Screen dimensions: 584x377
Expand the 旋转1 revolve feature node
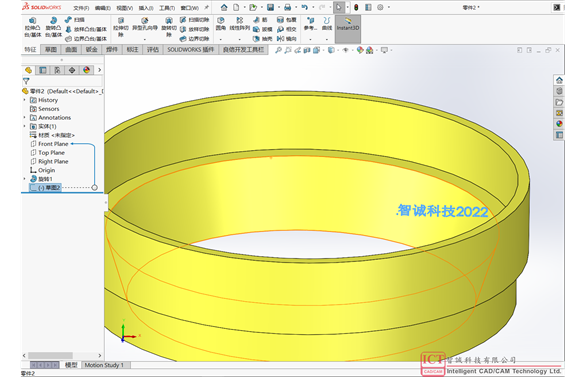pyautogui.click(x=25, y=179)
